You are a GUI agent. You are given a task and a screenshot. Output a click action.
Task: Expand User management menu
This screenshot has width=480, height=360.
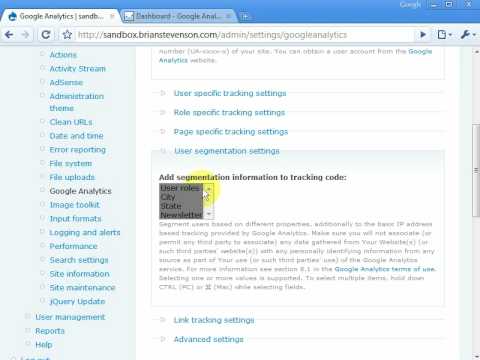[x=70, y=317]
